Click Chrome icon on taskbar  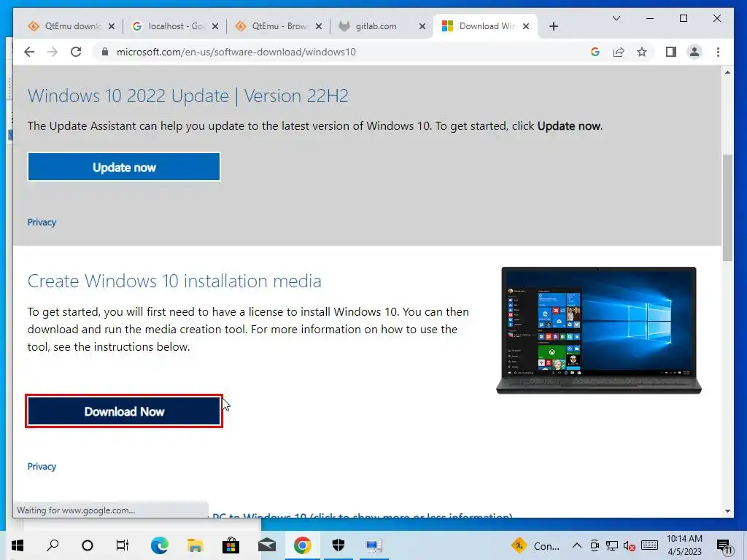click(x=302, y=545)
